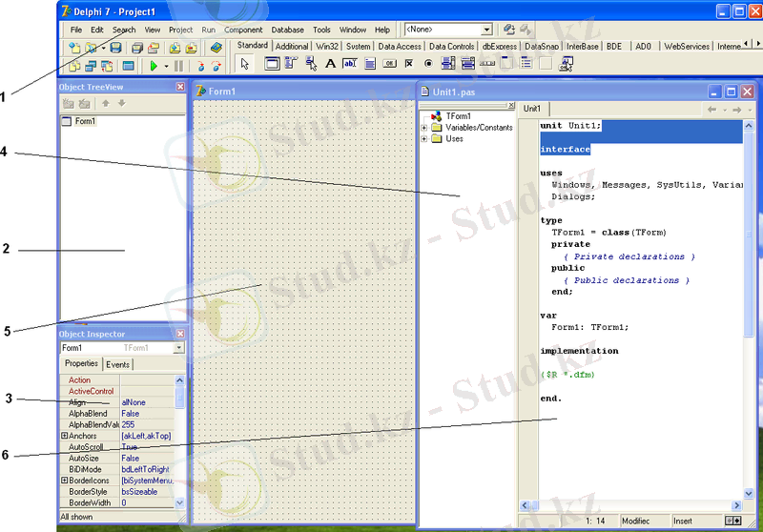This screenshot has width=763, height=532.
Task: Click the Pause program toolbar icon
Action: coord(178,66)
